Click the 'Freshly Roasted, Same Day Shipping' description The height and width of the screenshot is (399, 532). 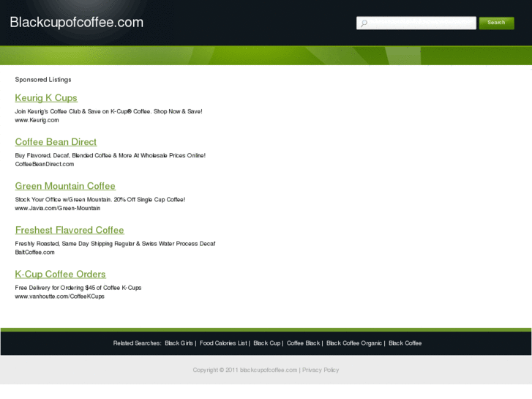click(115, 244)
